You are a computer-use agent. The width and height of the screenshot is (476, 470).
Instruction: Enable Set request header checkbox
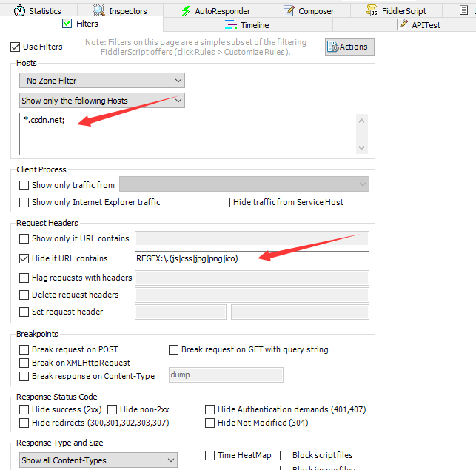tap(24, 312)
